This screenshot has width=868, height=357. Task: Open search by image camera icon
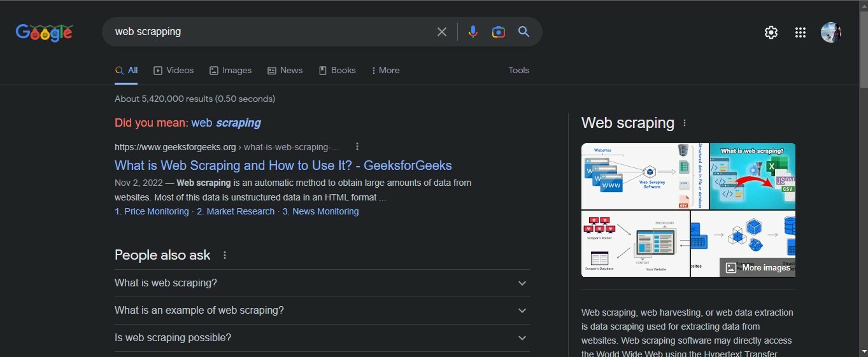(499, 32)
